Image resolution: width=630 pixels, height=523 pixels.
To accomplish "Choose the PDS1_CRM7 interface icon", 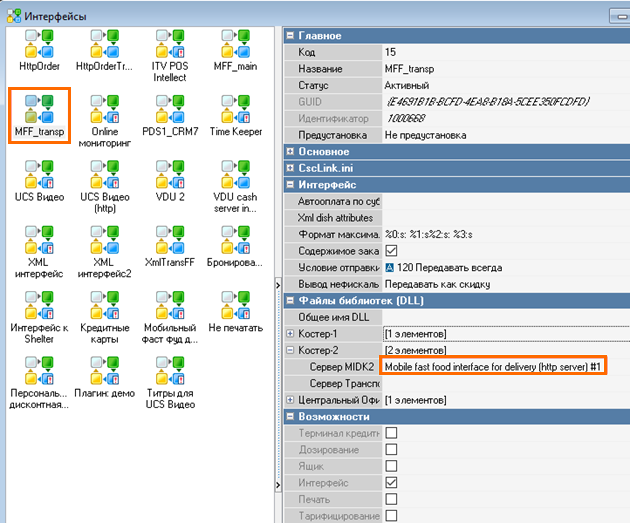I will pyautogui.click(x=169, y=113).
